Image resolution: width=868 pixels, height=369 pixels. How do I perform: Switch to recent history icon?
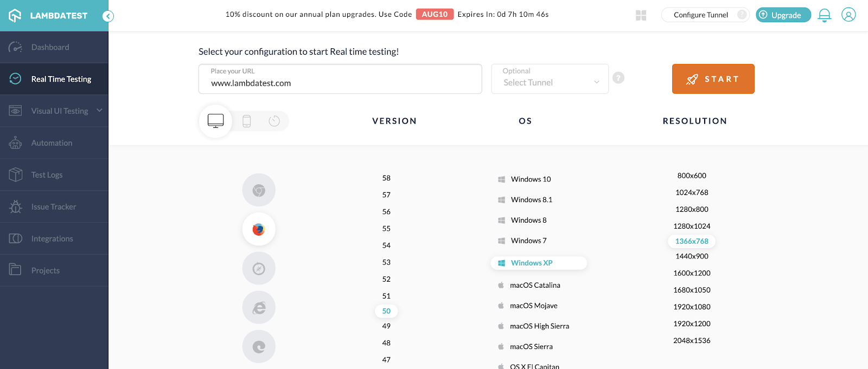(x=274, y=121)
